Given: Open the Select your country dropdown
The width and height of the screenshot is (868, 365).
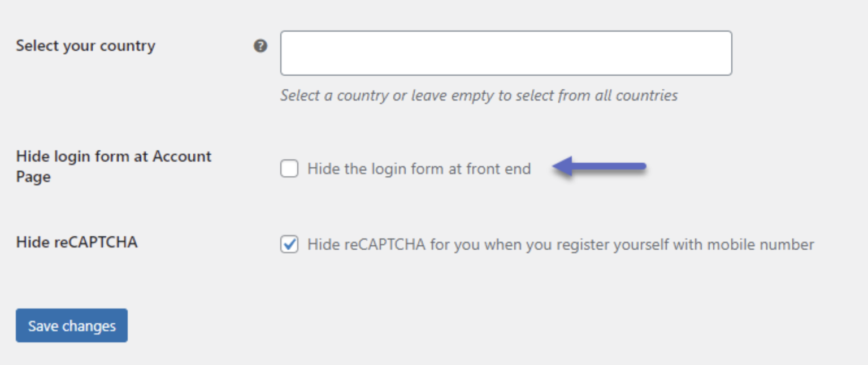Looking at the screenshot, I should (506, 53).
